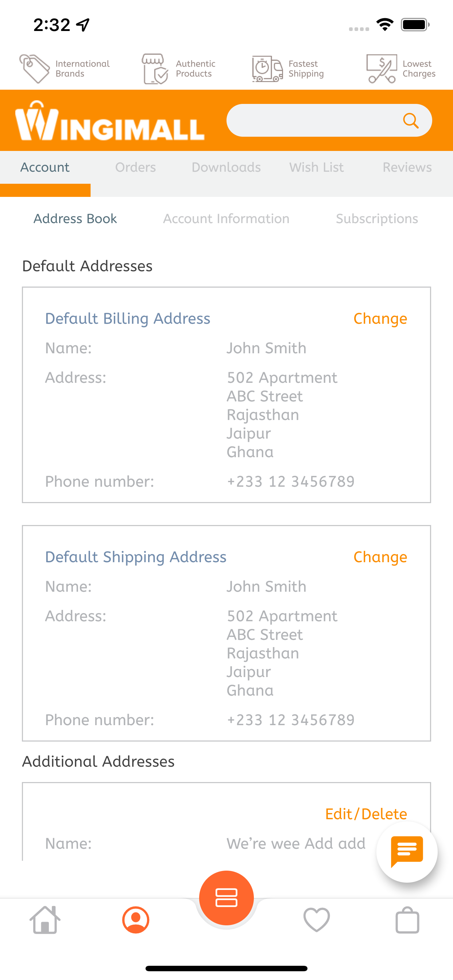Switch to the Downloads tab
Viewport: 453px width, 980px height.
pos(226,167)
